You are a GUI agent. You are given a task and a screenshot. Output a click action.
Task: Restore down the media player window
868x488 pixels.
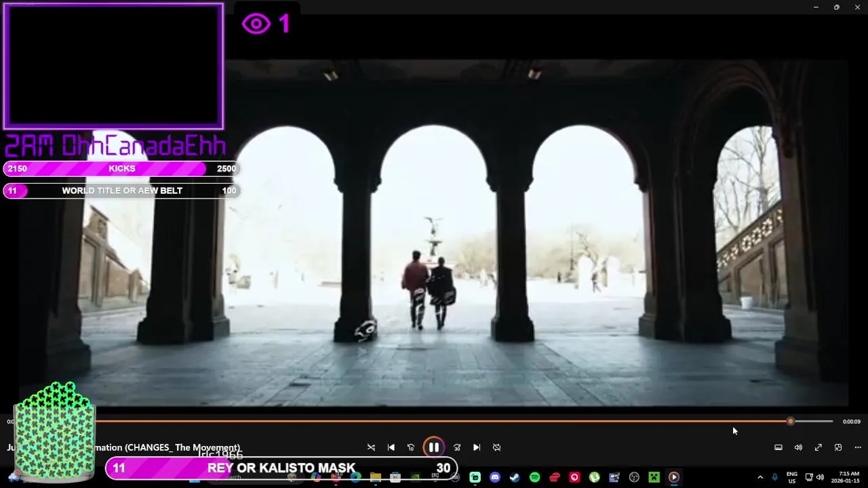tap(836, 7)
